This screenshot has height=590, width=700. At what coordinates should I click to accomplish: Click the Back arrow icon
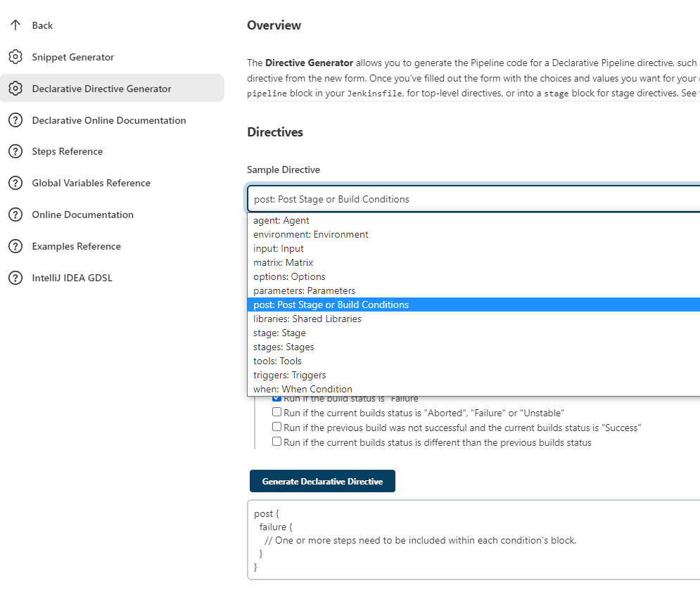click(x=15, y=25)
